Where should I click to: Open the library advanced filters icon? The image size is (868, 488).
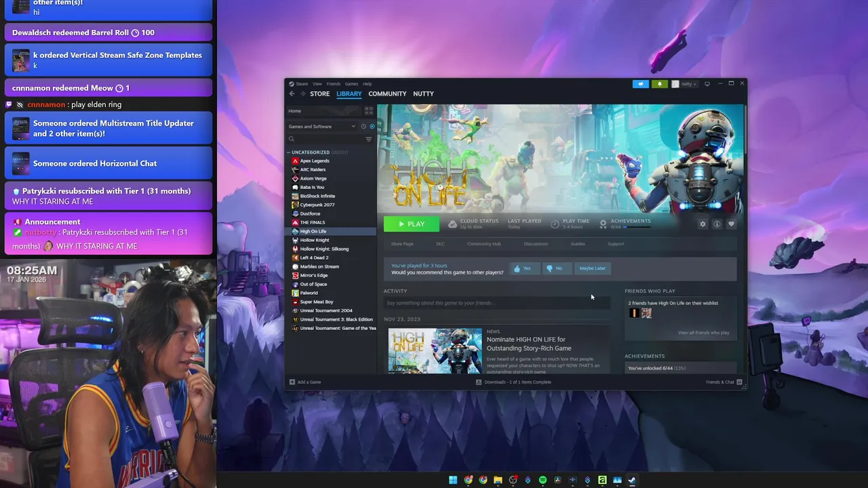click(x=369, y=139)
